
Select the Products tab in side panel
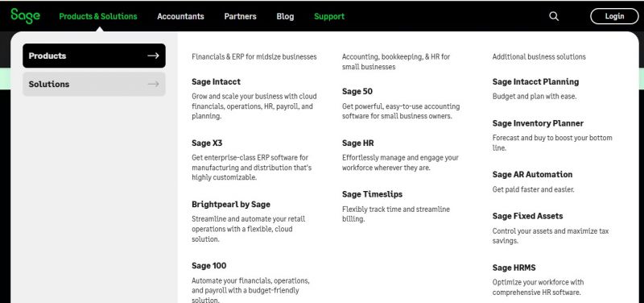[x=94, y=56]
